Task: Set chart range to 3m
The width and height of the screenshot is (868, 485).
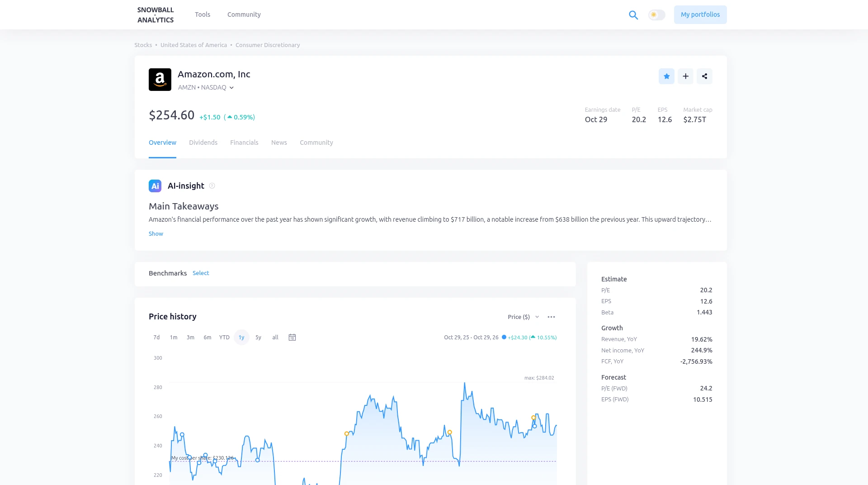Action: (190, 338)
